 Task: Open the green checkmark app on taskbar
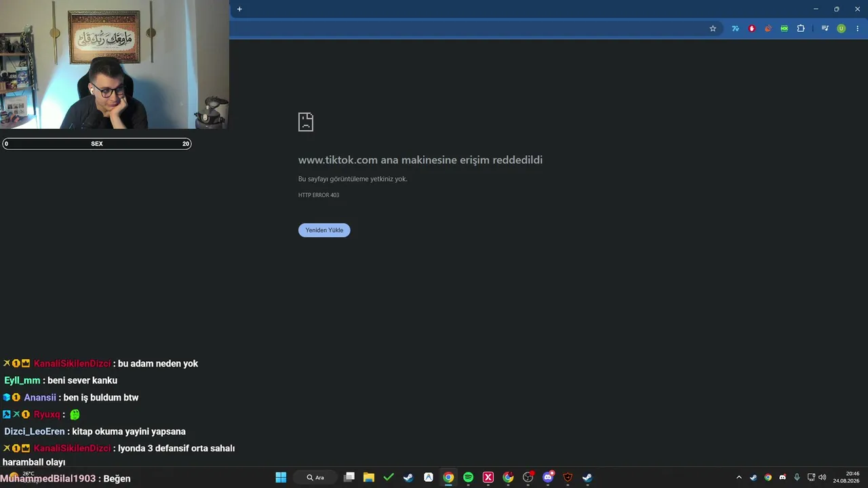click(389, 477)
